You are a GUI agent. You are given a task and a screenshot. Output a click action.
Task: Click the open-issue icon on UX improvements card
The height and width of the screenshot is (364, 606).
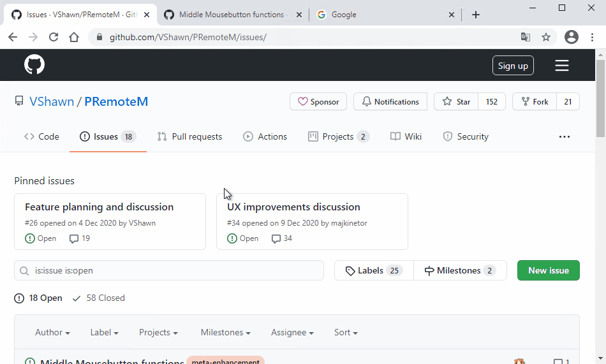point(232,238)
